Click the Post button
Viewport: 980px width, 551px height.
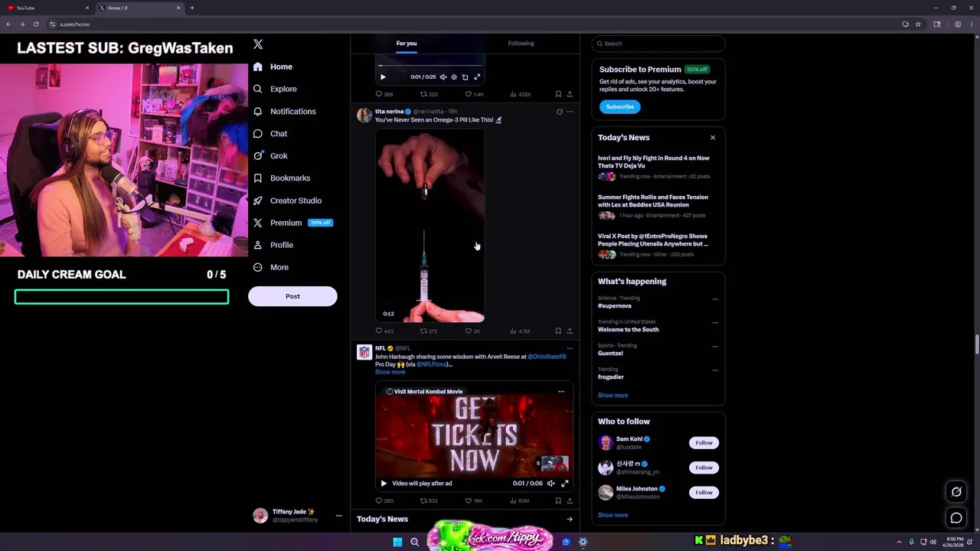[292, 296]
